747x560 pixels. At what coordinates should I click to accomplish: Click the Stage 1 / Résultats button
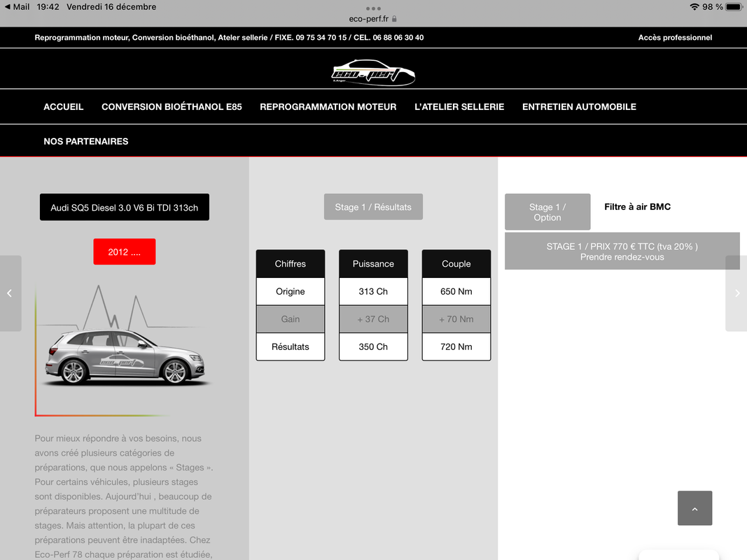tap(373, 207)
